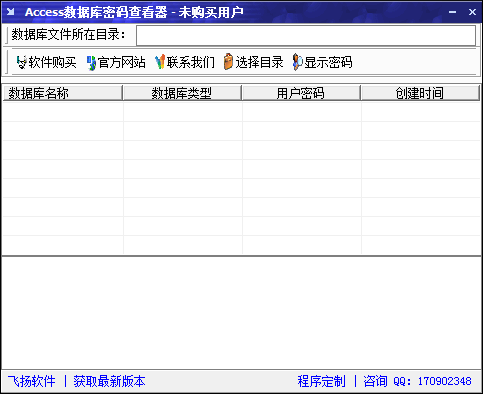This screenshot has width=483, height=394.
Task: Click the 显示密码 magnifier icon
Action: pyautogui.click(x=298, y=62)
